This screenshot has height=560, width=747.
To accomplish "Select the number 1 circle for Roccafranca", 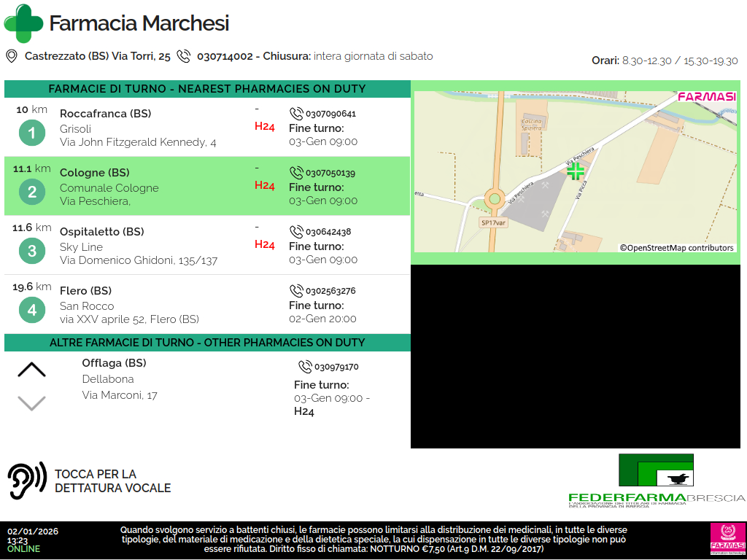I will pos(31,133).
